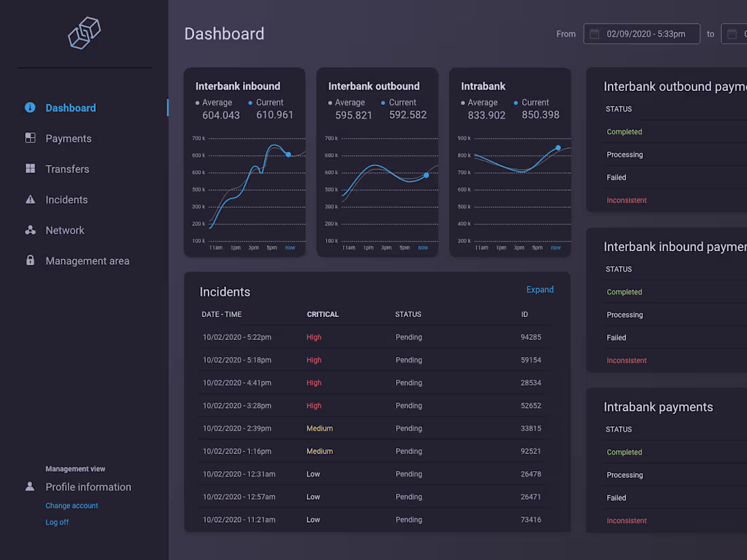Click the Management area lock icon

pyautogui.click(x=30, y=261)
